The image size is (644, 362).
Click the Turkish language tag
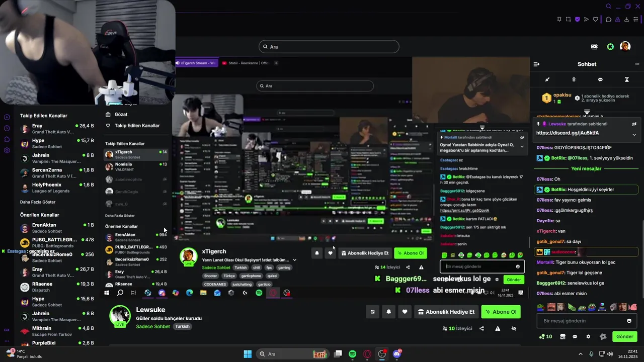click(182, 326)
